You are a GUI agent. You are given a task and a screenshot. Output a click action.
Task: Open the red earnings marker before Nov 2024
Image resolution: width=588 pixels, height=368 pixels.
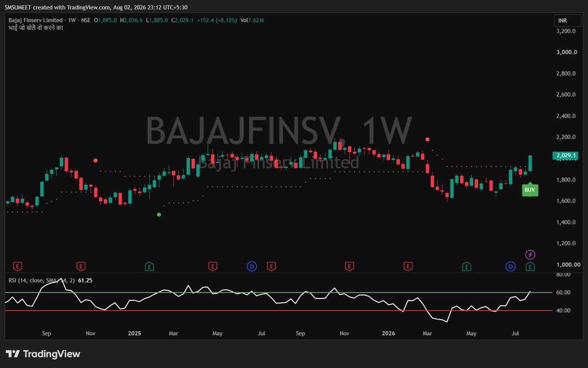81,267
